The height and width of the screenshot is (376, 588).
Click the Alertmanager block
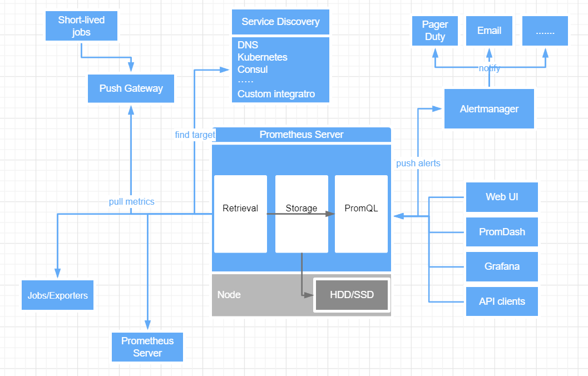point(489,108)
